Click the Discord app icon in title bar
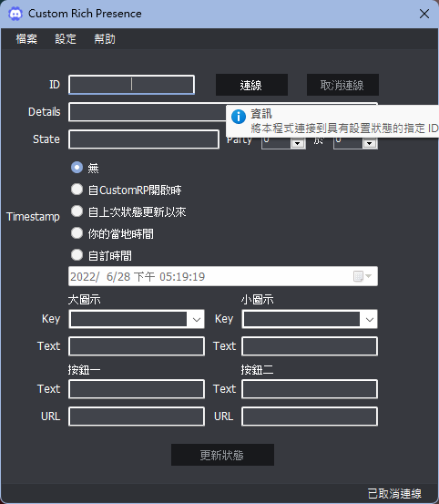Image resolution: width=439 pixels, height=504 pixels. (15, 14)
